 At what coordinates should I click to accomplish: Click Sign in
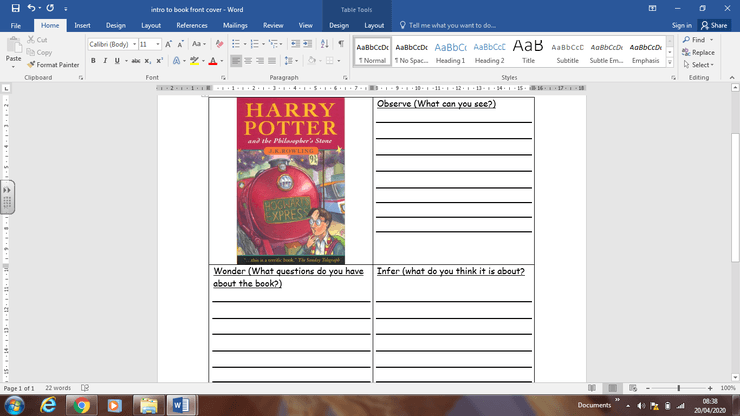pyautogui.click(x=681, y=25)
